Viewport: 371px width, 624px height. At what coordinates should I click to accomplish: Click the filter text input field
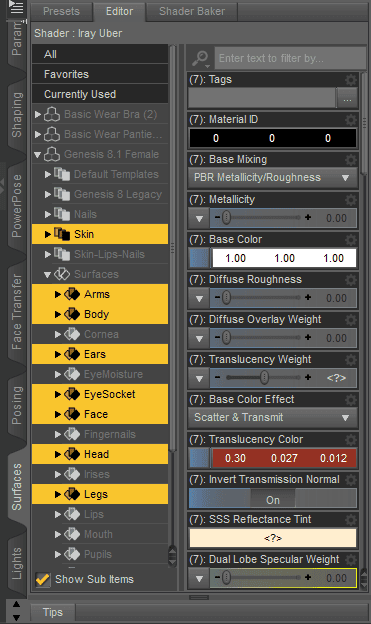(290, 58)
